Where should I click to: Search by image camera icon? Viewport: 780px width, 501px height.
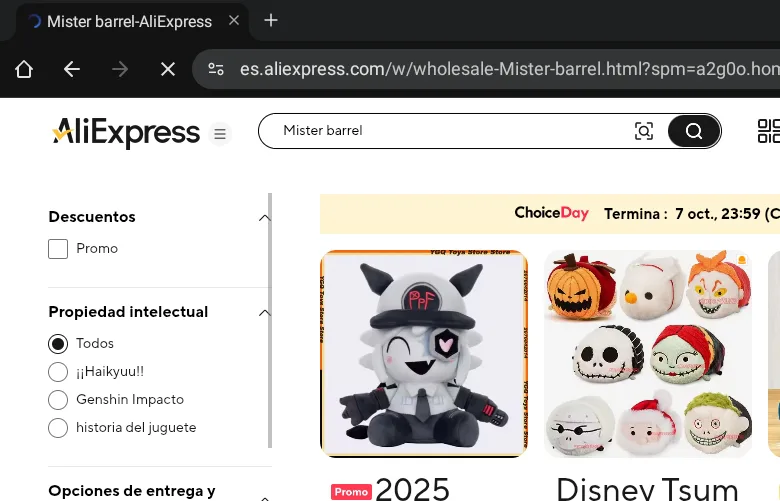[x=644, y=131]
